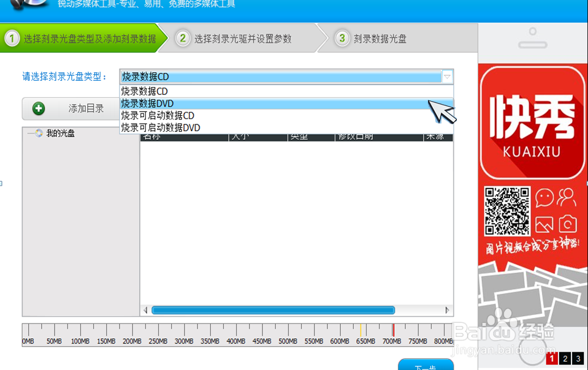This screenshot has height=370, width=588.
Task: Click the 请选择刻录光盘类型 label
Action: (64, 77)
